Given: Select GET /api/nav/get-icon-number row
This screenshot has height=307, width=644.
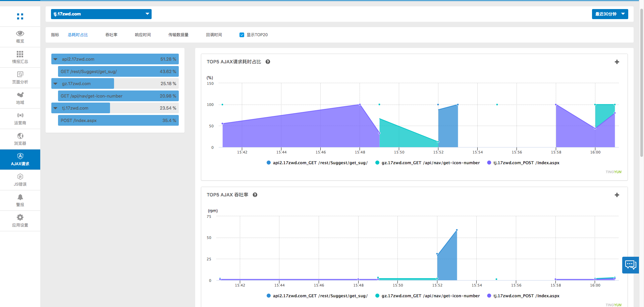Looking at the screenshot, I should click(x=118, y=96).
